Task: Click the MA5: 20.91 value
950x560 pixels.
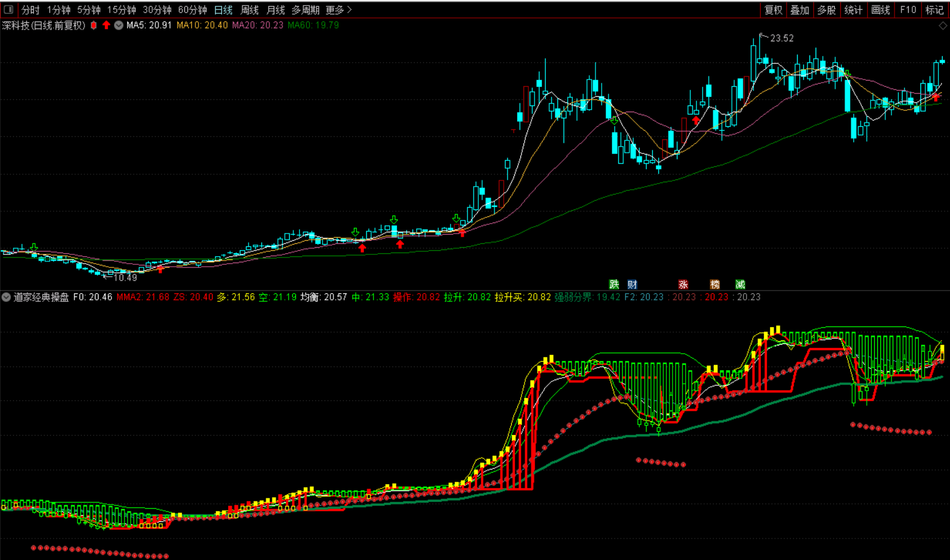Action: [x=149, y=25]
